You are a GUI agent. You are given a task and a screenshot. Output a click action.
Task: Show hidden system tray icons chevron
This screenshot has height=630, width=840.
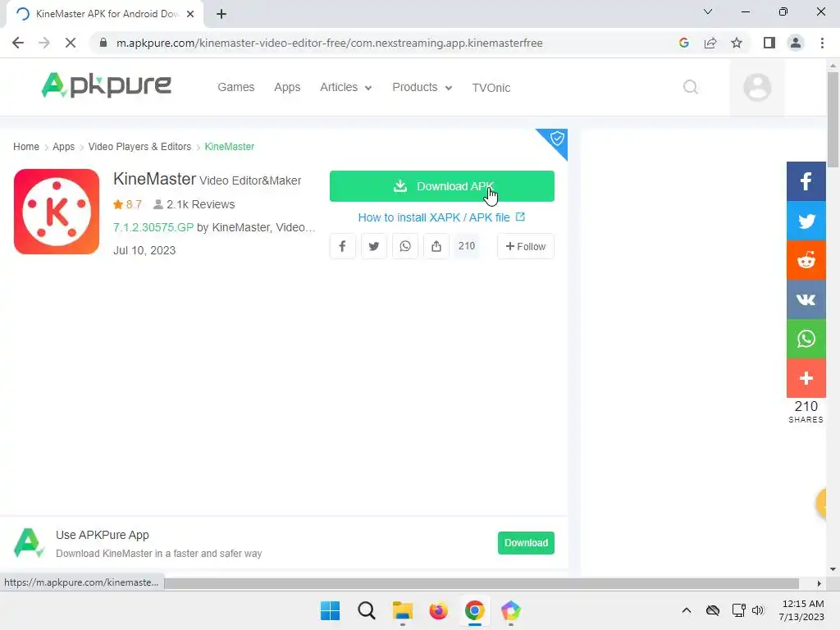point(687,610)
